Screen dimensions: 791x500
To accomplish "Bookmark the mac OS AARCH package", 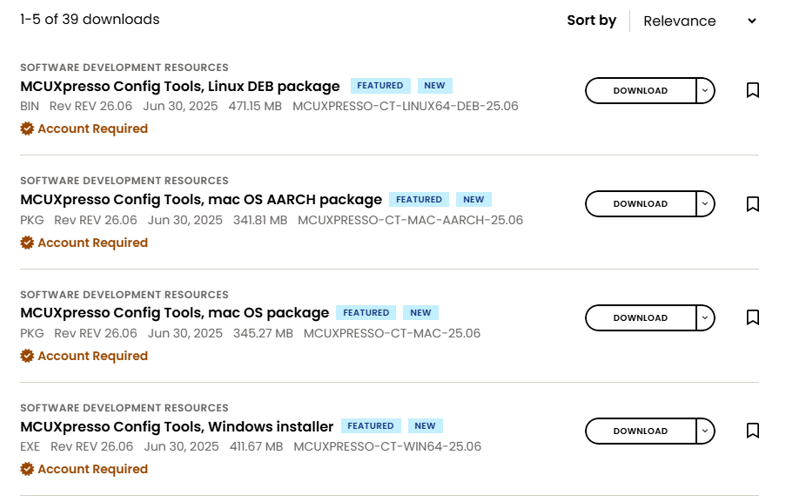I will [x=753, y=204].
